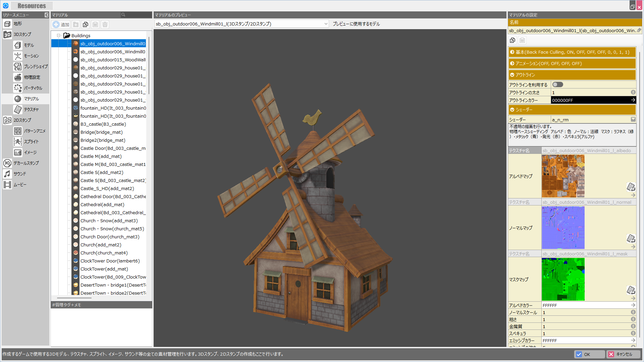This screenshot has width=644, height=362.
Task: Select the Castle Door material in list
Action: click(x=113, y=148)
